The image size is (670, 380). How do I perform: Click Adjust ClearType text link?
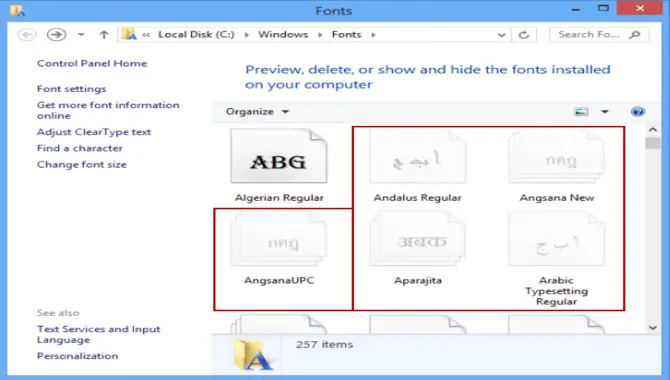94,132
